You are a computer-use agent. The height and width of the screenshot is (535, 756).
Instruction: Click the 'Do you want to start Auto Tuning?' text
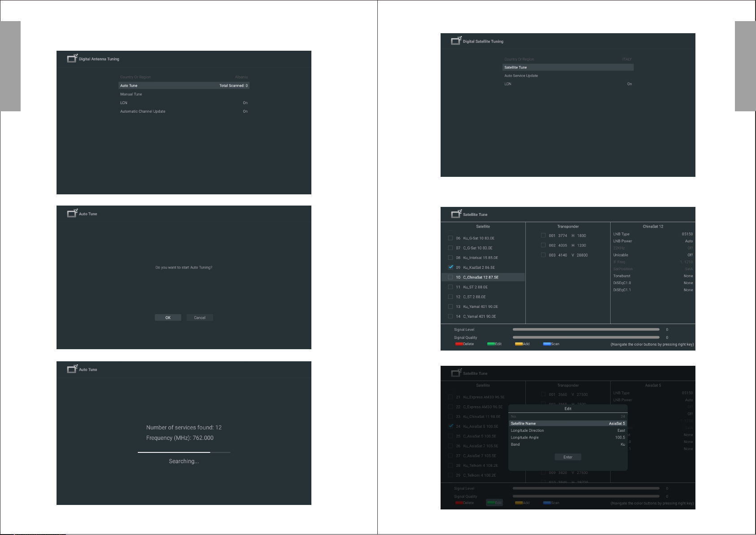pos(184,267)
